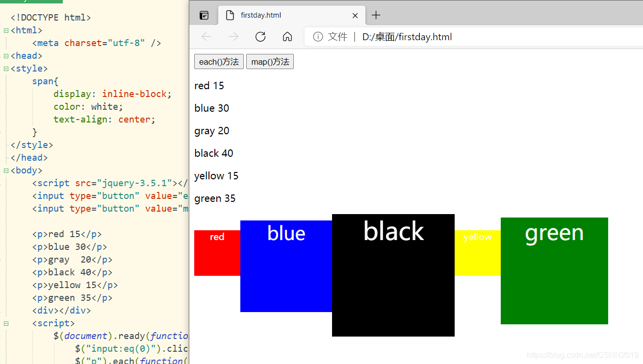Collapse the <style> fold marker
643x364 pixels.
tap(6, 69)
